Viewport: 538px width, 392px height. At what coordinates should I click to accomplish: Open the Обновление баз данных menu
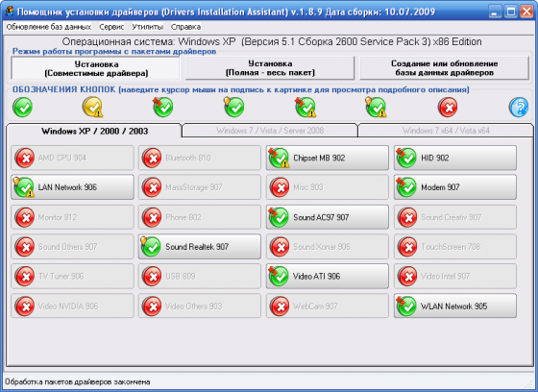coord(49,27)
